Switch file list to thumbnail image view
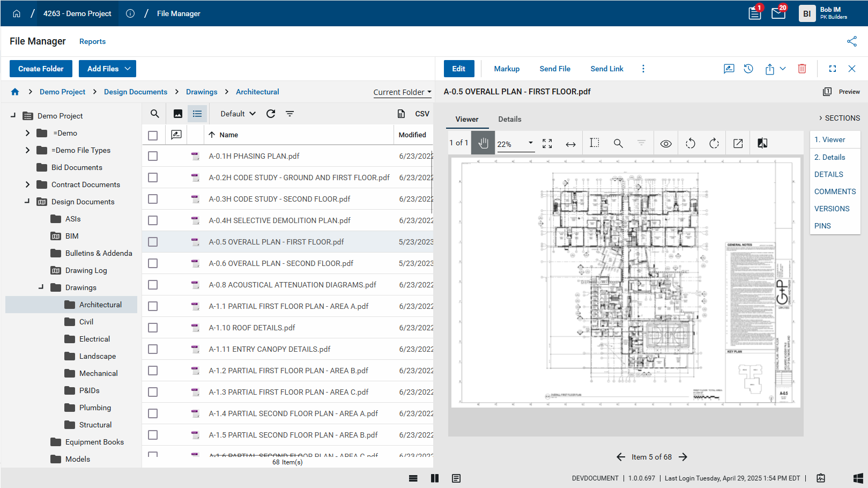Screen dimensions: 868x488 (x=178, y=114)
